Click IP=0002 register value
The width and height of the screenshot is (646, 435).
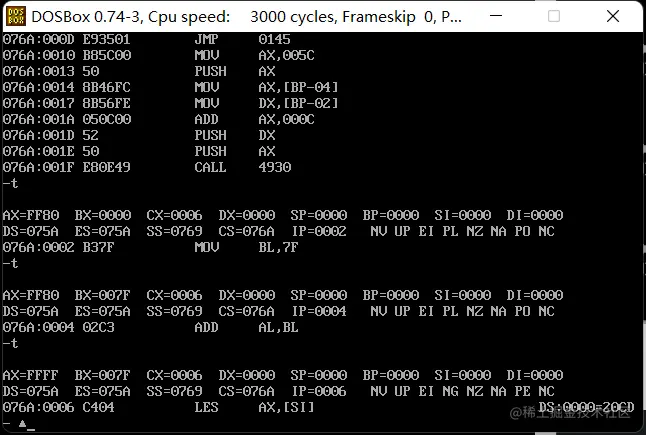tap(319, 231)
